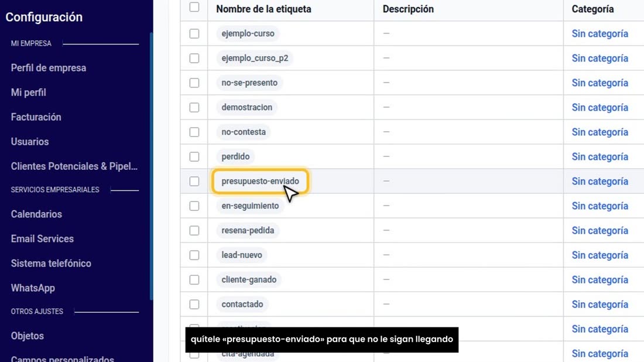Tick the no-contesta row checkbox
This screenshot has height=362, width=644.
(x=194, y=132)
